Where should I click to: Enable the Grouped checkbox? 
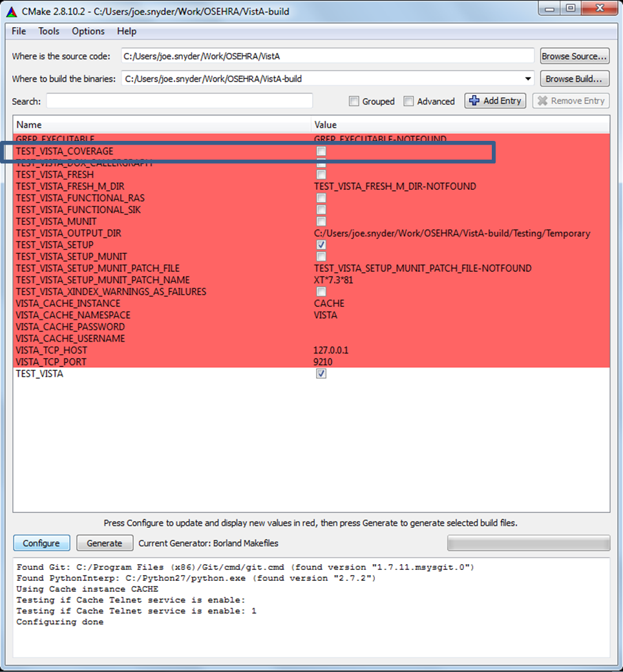(x=354, y=101)
